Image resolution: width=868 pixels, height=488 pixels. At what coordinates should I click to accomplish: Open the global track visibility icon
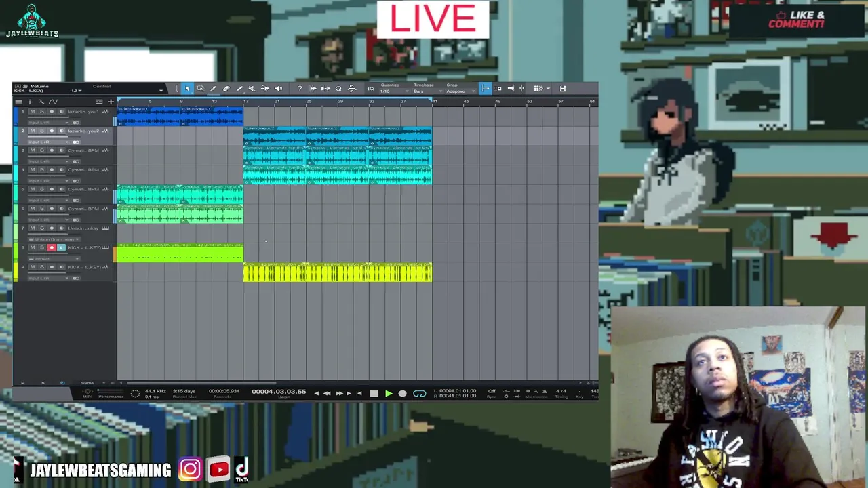pos(99,102)
